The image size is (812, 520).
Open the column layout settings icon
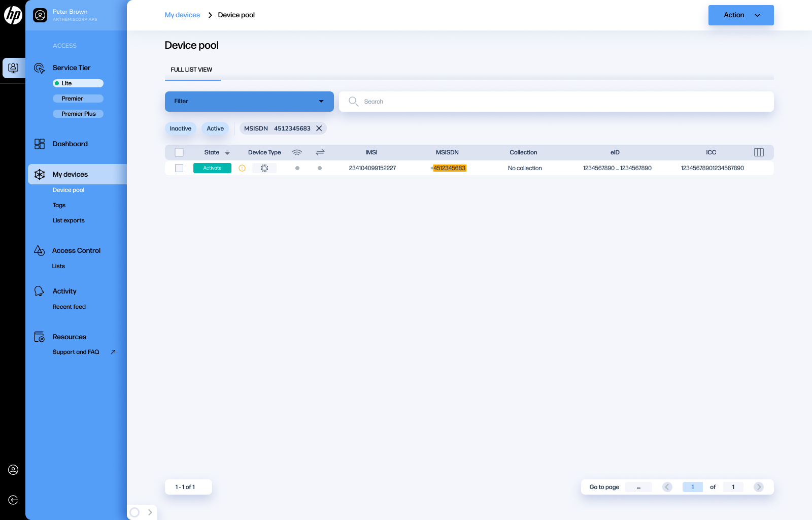759,152
